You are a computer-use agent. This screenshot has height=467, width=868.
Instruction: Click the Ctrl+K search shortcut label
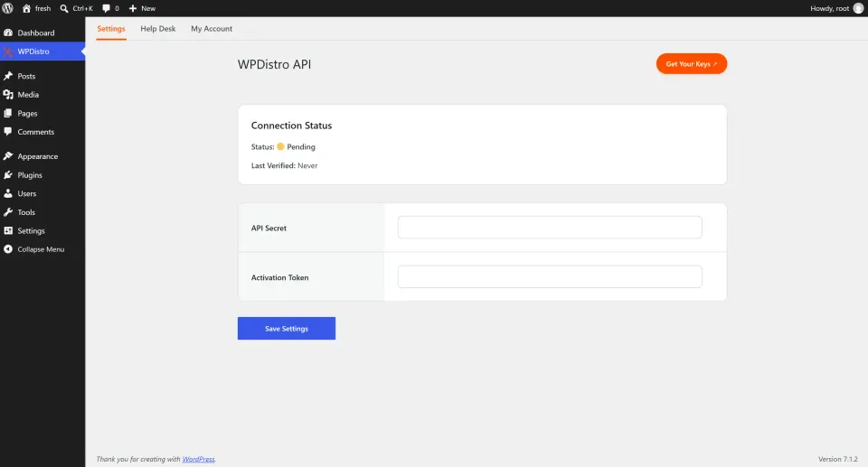pyautogui.click(x=83, y=8)
